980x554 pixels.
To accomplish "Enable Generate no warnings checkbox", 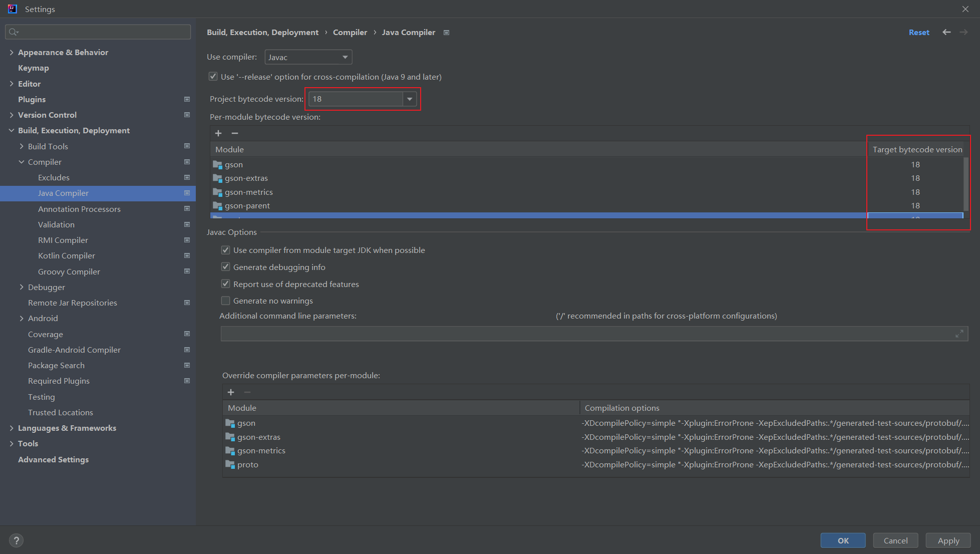I will (226, 301).
